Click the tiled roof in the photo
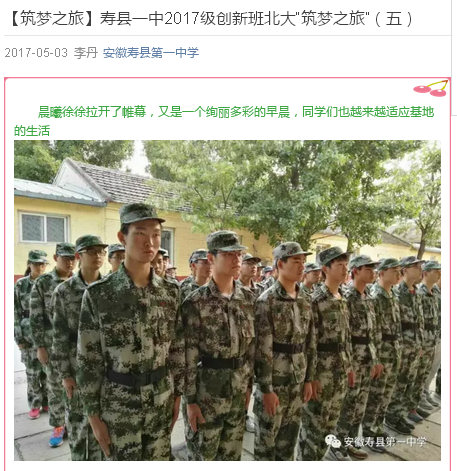The image size is (457, 471). point(130,185)
